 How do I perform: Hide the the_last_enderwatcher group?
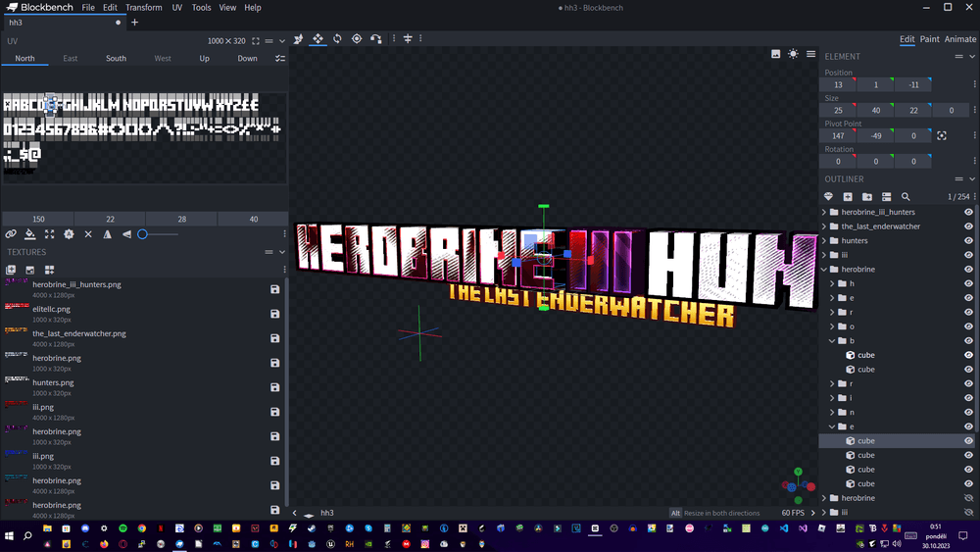tap(968, 226)
